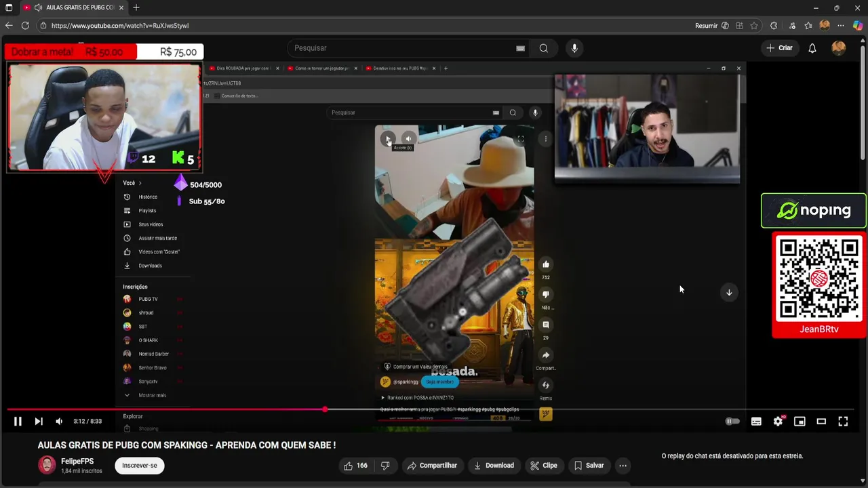Enter fullscreen mode
This screenshot has width=868, height=488.
pyautogui.click(x=843, y=421)
